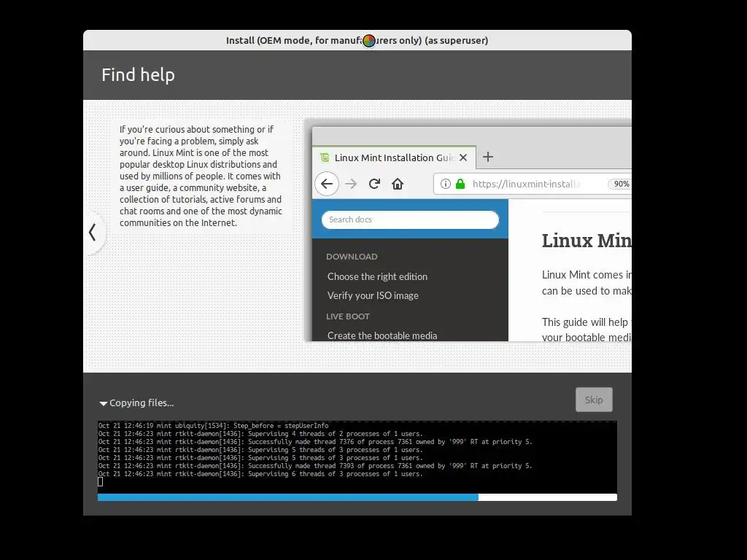The image size is (747, 560).
Task: Click the Linux Mint logo on tab
Action: point(325,157)
